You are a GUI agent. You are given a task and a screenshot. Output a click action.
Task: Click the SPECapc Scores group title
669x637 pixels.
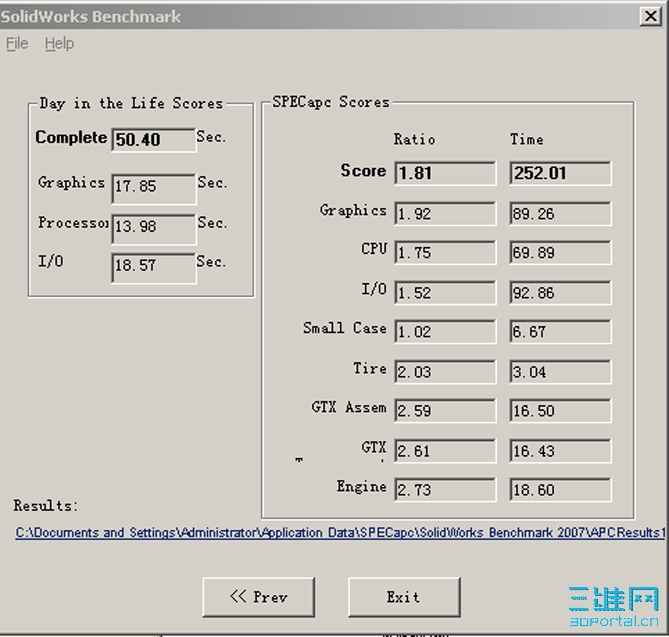point(331,102)
